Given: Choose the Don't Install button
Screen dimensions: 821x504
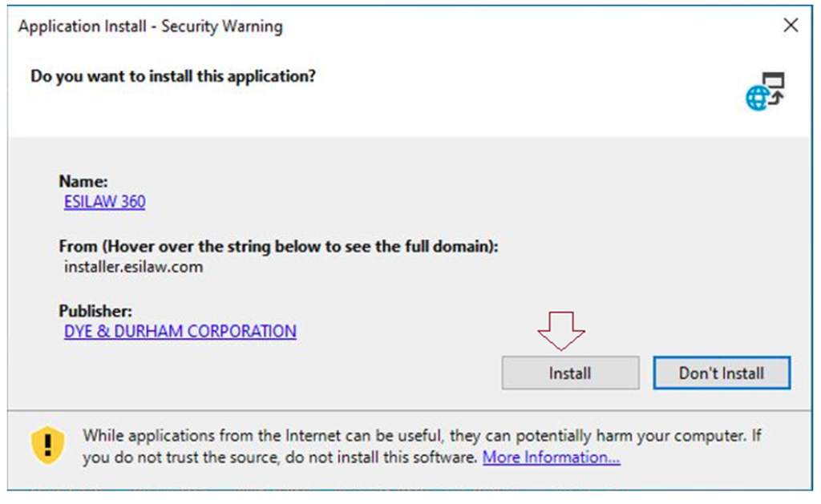Looking at the screenshot, I should click(x=722, y=373).
